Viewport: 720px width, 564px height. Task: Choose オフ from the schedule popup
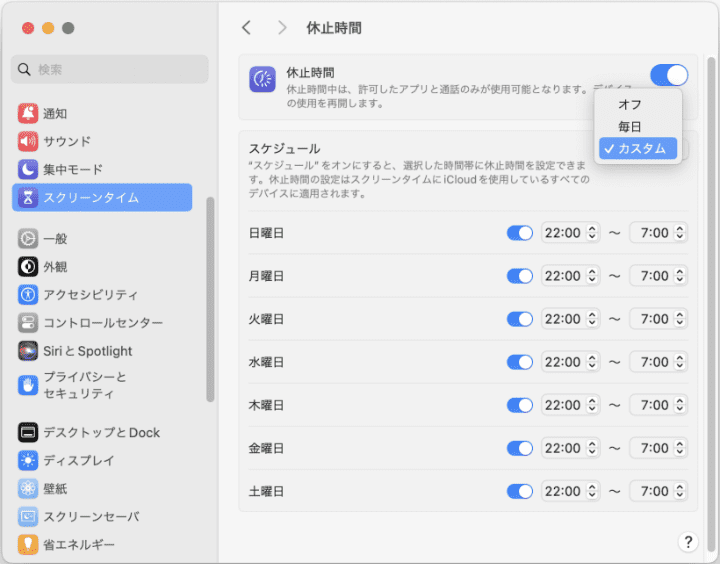(630, 105)
